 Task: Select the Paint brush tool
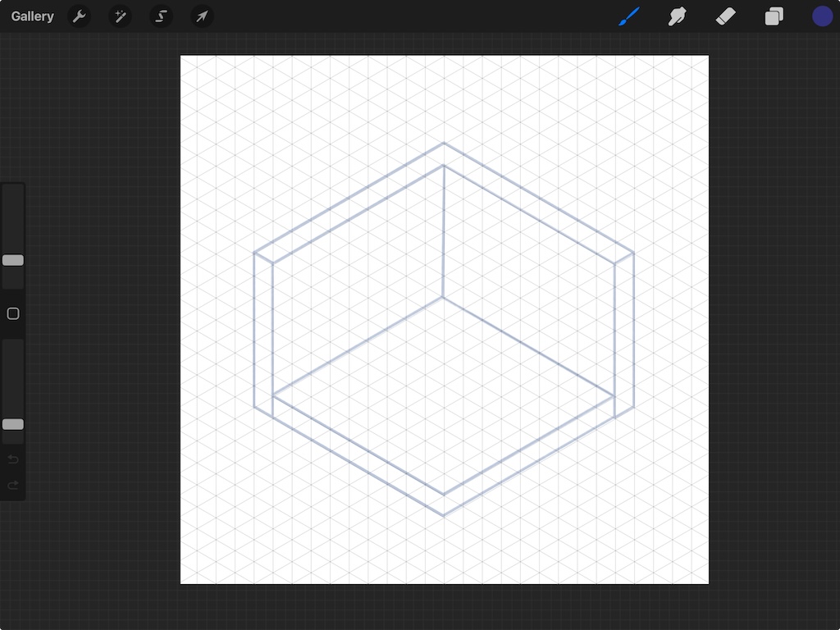coord(629,16)
